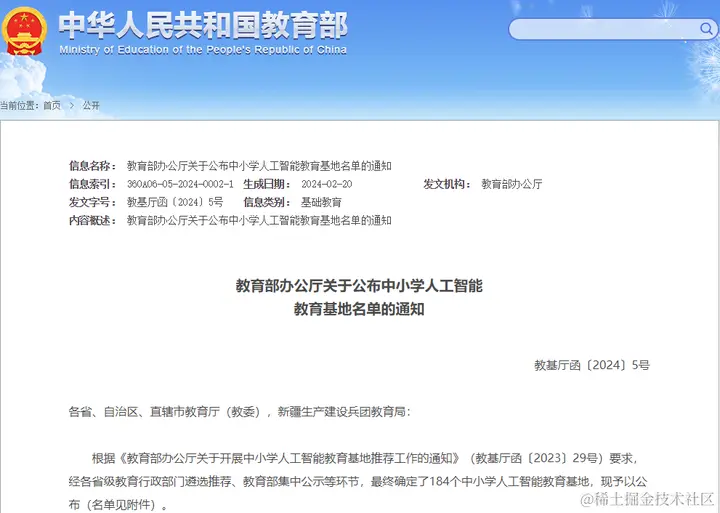
Task: Click the search magnifier icon
Action: (x=706, y=29)
